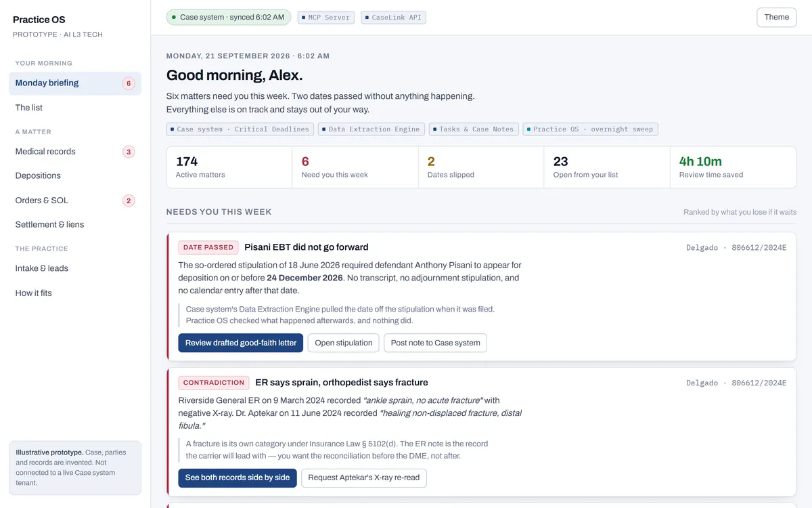Click the Practice OS title in the sidebar
This screenshot has width=812, height=508.
[39, 20]
